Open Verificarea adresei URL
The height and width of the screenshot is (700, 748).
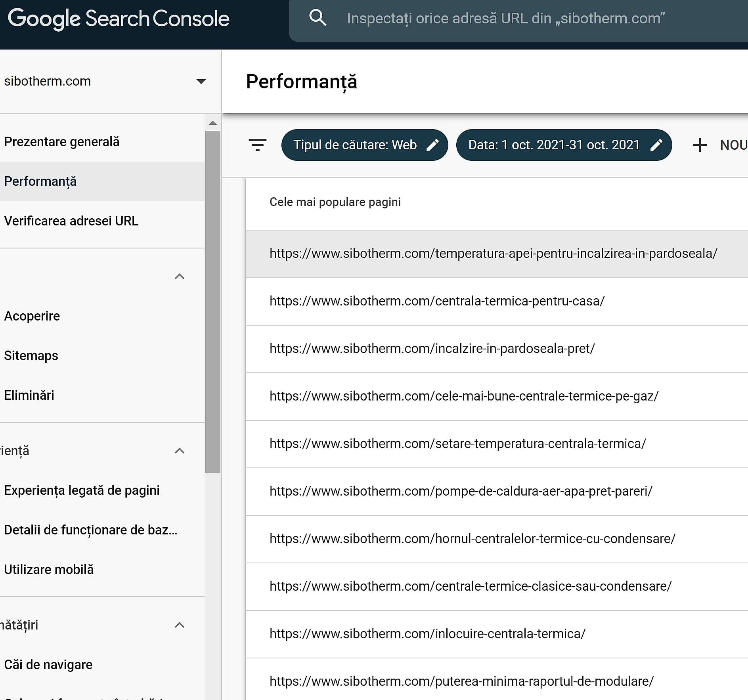102,221
